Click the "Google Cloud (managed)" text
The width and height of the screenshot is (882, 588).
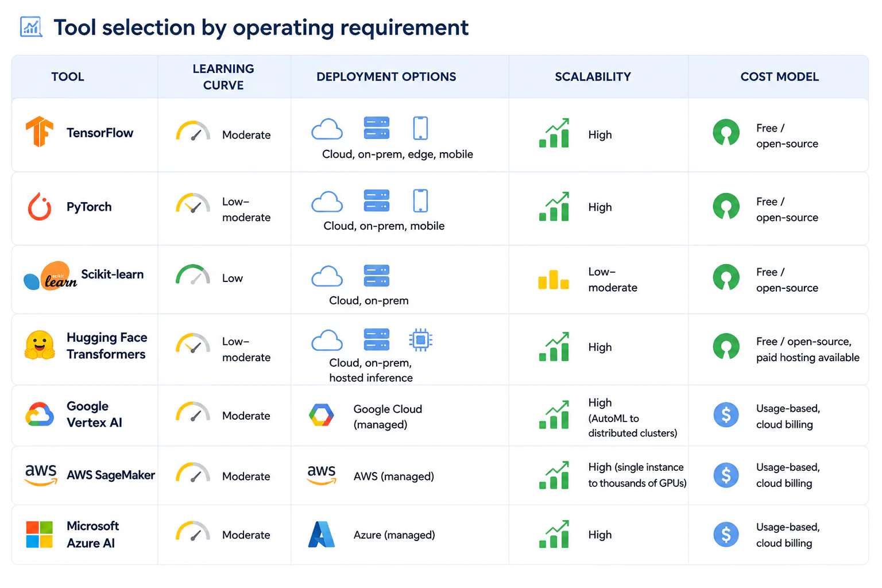pyautogui.click(x=388, y=417)
